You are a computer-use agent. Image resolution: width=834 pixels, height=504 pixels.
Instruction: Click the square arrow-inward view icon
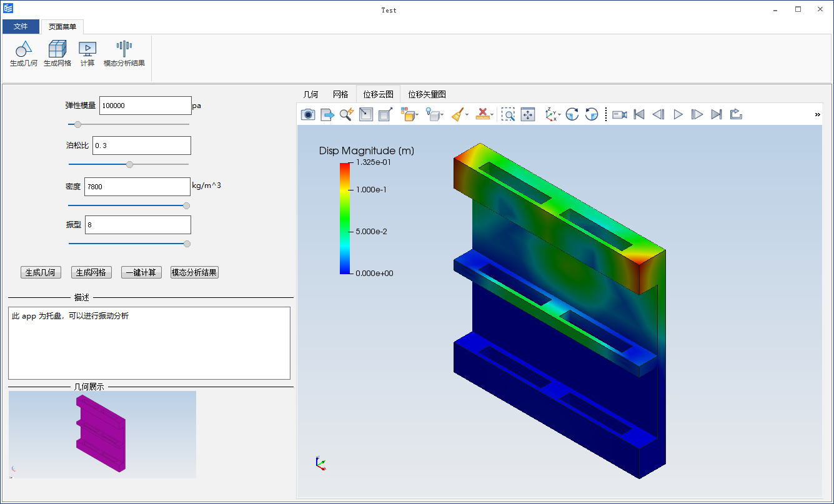[366, 114]
